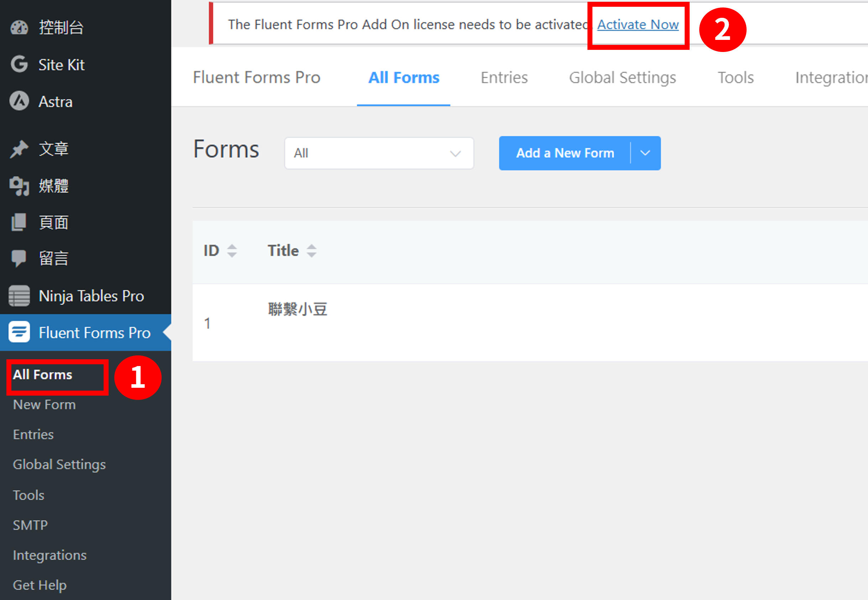The height and width of the screenshot is (600, 868).
Task: Open the 留言 comments menu label
Action: click(x=54, y=259)
